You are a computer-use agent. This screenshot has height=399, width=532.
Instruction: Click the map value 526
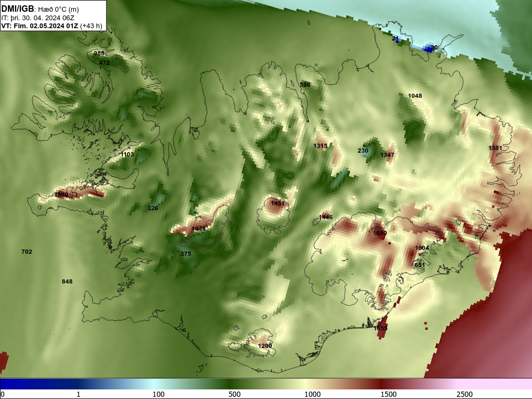pos(305,85)
